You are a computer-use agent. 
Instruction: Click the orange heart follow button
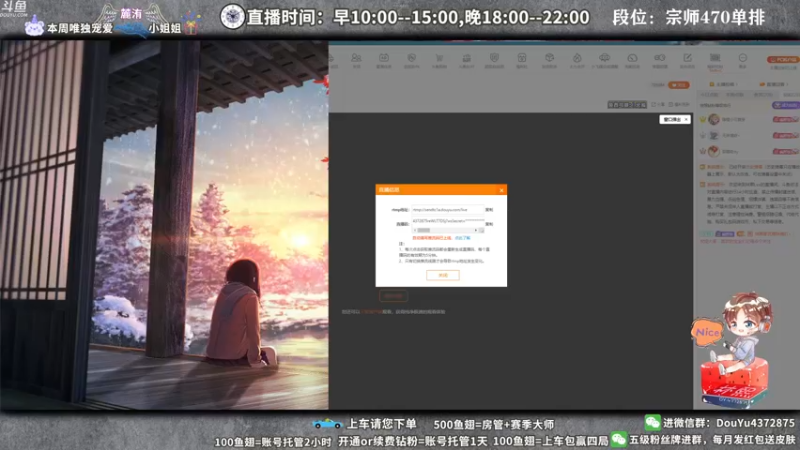pos(679,85)
